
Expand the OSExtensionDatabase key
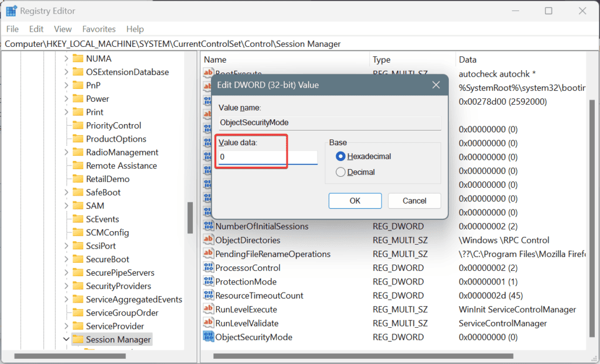click(x=66, y=72)
